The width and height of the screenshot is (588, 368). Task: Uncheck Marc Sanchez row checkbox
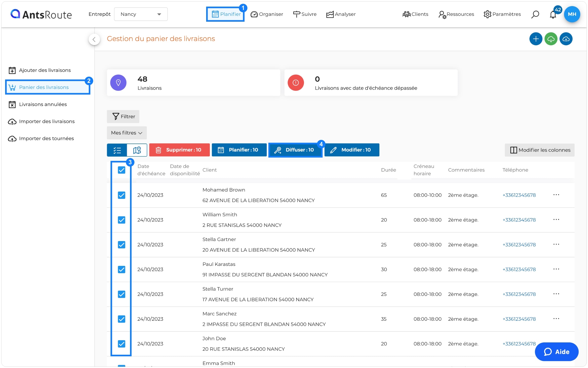[x=122, y=319]
